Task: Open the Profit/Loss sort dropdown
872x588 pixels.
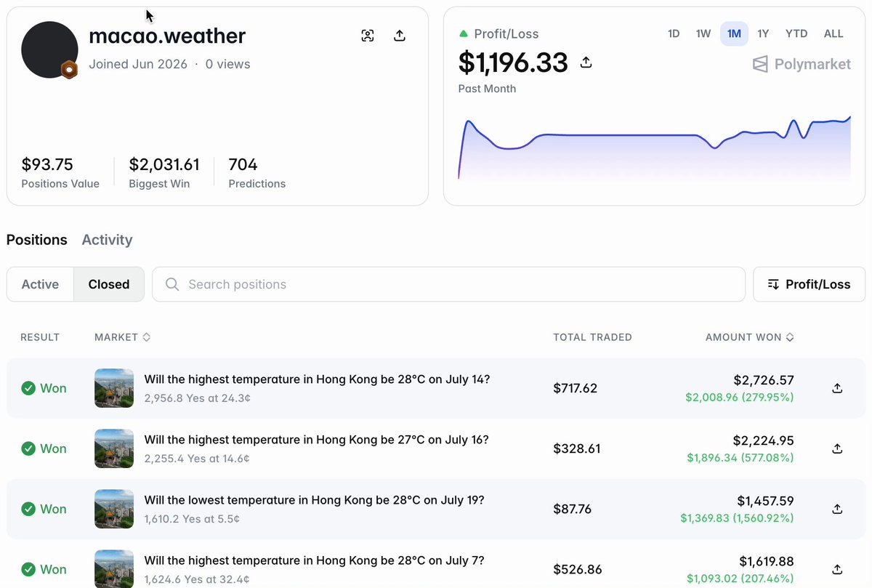Action: (809, 284)
